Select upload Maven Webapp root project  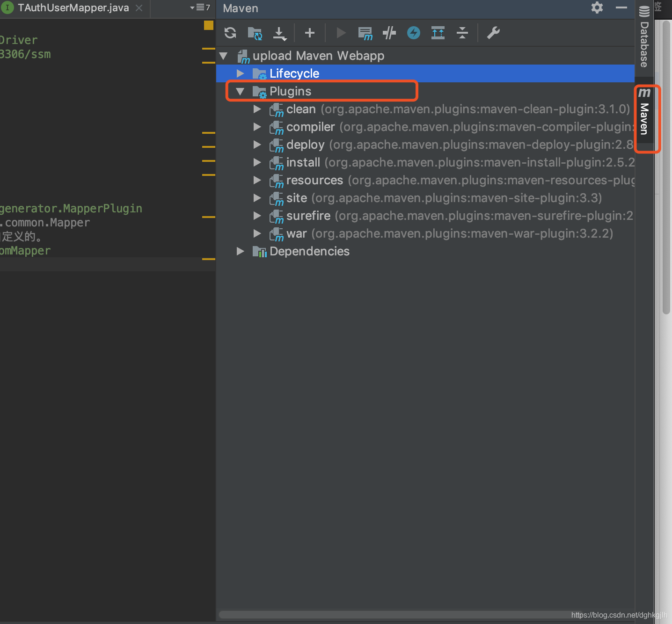(x=425, y=56)
